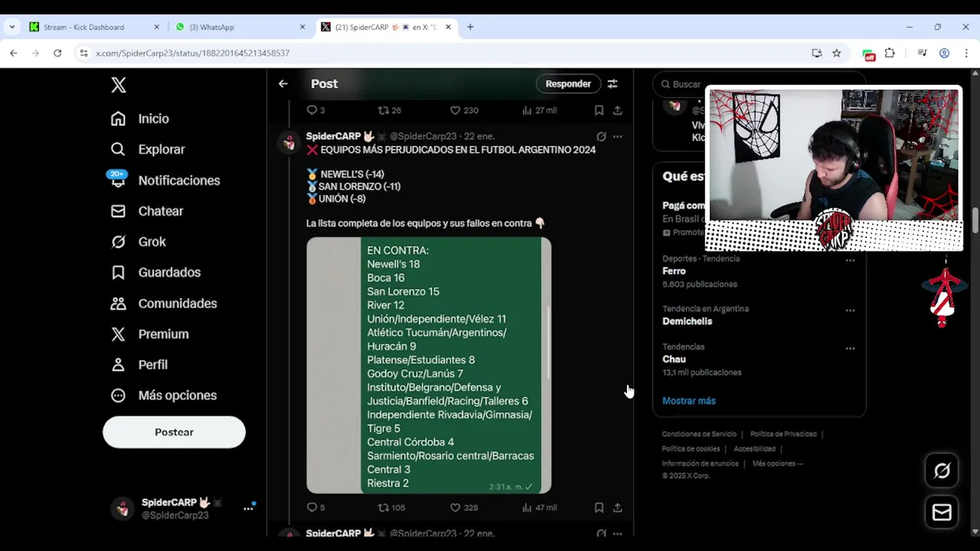The height and width of the screenshot is (551, 980).
Task: Open Comunidades section
Action: (163, 303)
